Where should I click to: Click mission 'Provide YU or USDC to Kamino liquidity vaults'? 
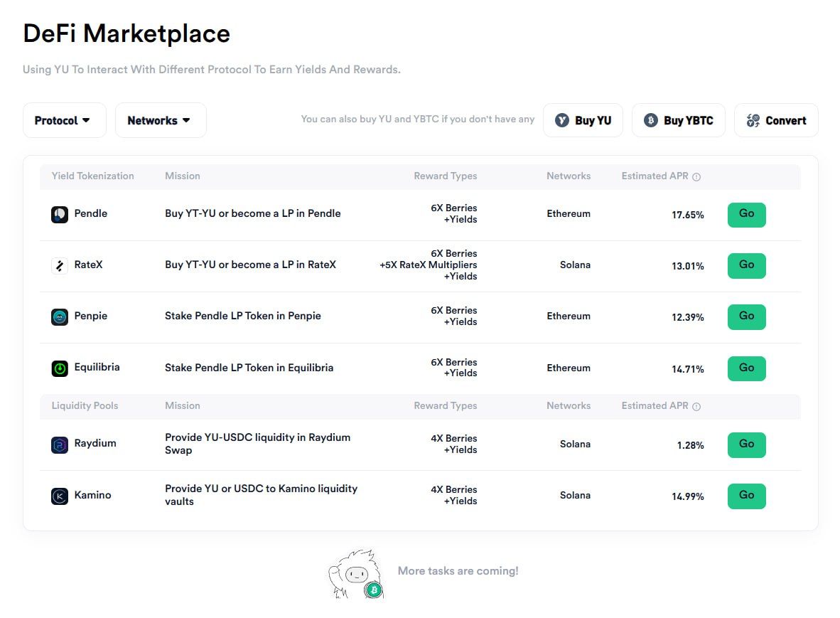(x=261, y=495)
